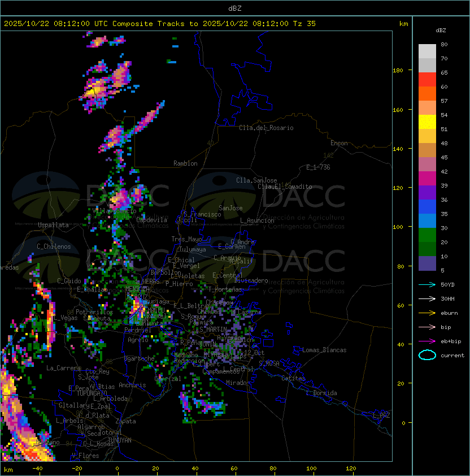This screenshot has width=470, height=476.
Task: Click the TUNUYAN map label
Action: [120, 440]
